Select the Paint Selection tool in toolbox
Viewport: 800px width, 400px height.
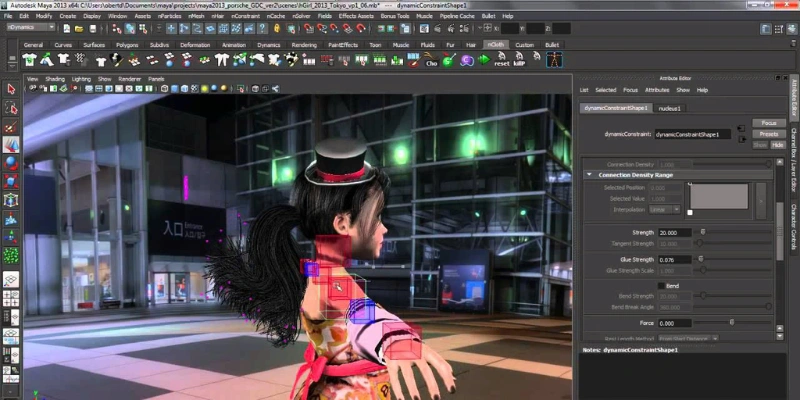pos(11,126)
